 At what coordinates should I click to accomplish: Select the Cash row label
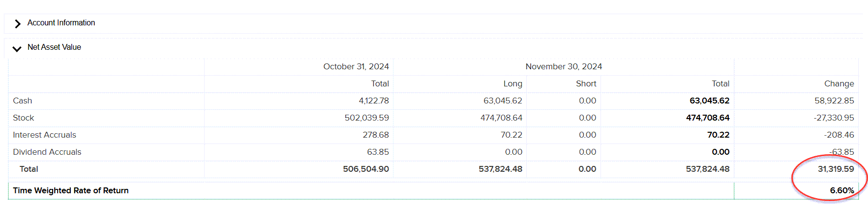tap(22, 101)
